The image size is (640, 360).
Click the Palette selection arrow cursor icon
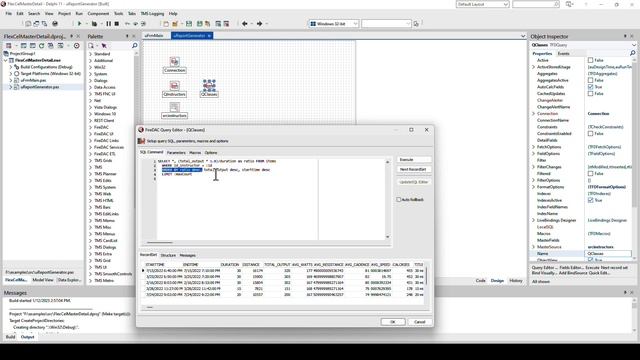click(104, 46)
